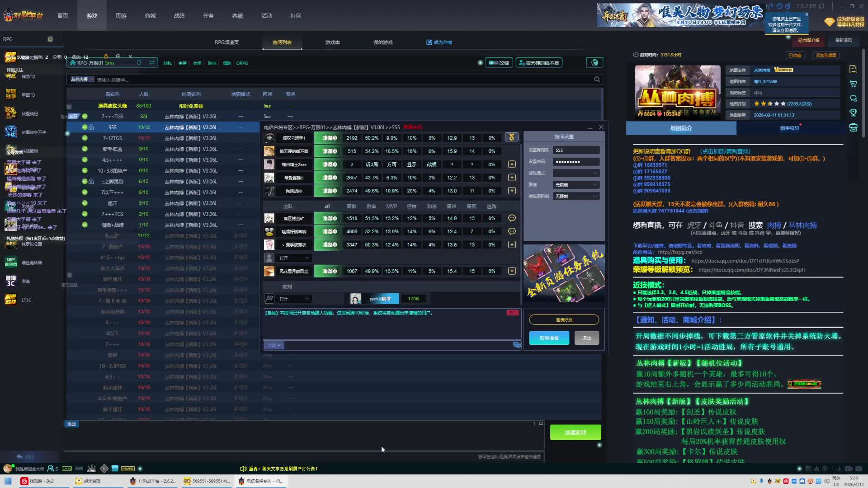The width and height of the screenshot is (868, 488).
Task: Expand the 限速 无限制 dropdown
Action: click(x=576, y=185)
